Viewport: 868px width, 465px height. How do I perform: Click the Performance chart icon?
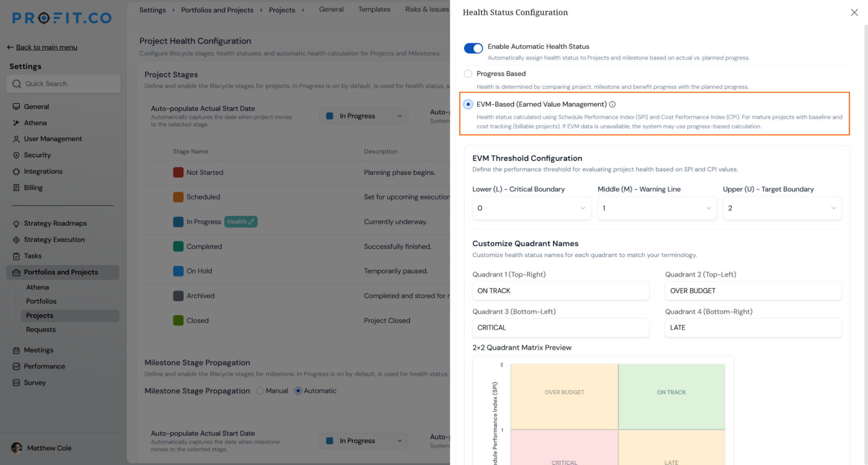16,366
